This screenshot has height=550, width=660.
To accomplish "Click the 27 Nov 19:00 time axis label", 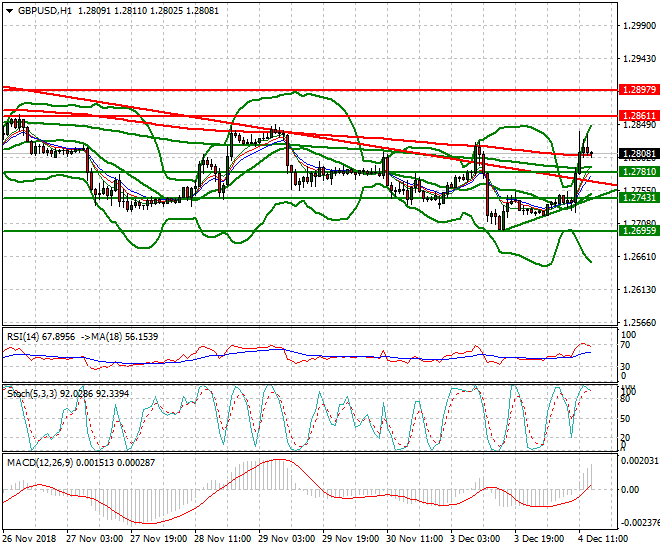I will click(x=159, y=539).
